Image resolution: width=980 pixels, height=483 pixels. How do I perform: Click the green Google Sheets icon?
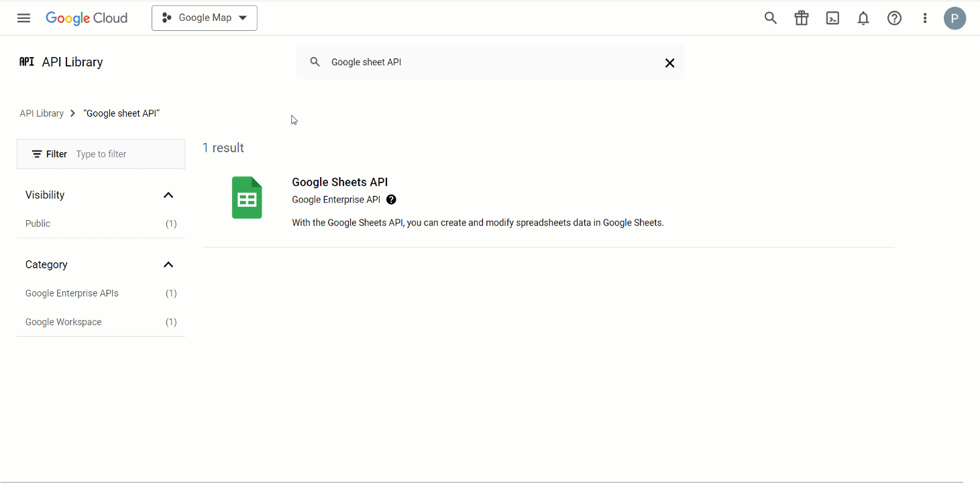pyautogui.click(x=247, y=197)
